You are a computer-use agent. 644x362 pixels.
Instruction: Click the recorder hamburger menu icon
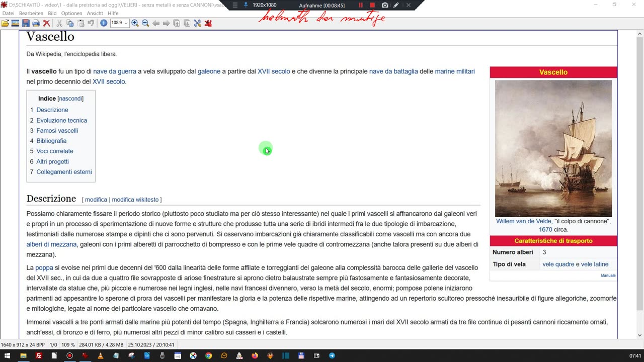pos(235,5)
